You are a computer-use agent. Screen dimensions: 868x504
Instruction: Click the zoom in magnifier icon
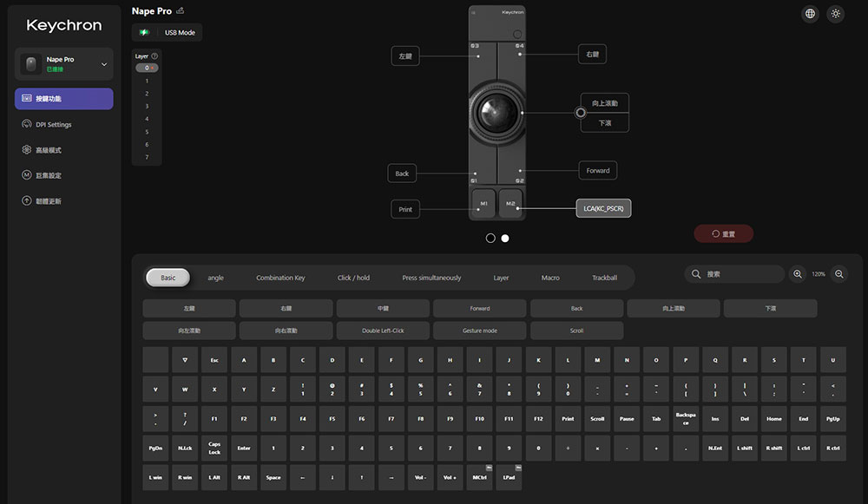797,274
